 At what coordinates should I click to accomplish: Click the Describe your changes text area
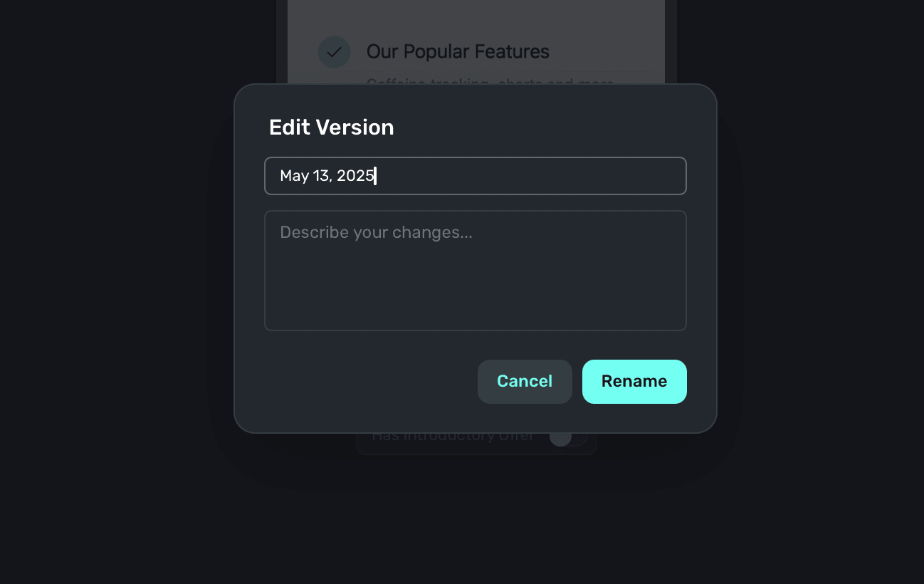(475, 271)
